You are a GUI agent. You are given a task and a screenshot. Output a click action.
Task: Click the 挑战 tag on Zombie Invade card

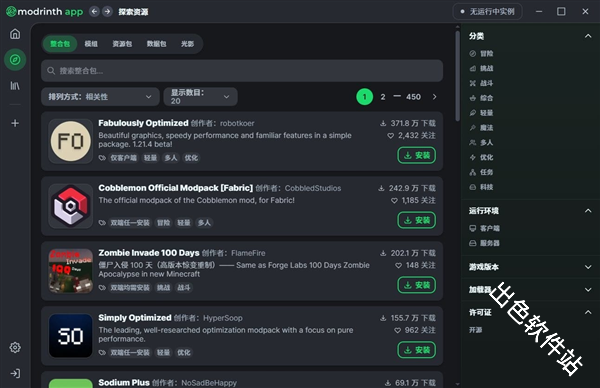pyautogui.click(x=163, y=288)
